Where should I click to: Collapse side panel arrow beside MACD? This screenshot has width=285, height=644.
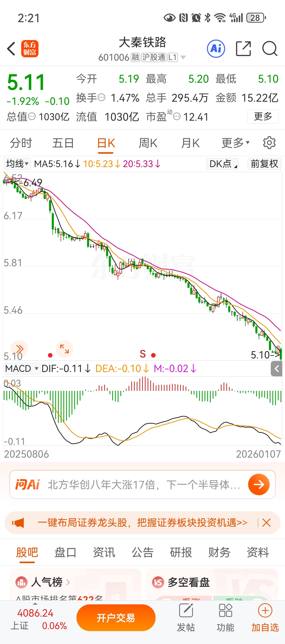coord(276,368)
